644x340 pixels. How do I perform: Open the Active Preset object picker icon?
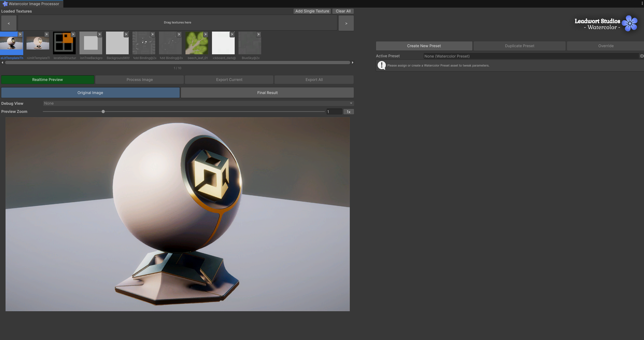[x=642, y=56]
